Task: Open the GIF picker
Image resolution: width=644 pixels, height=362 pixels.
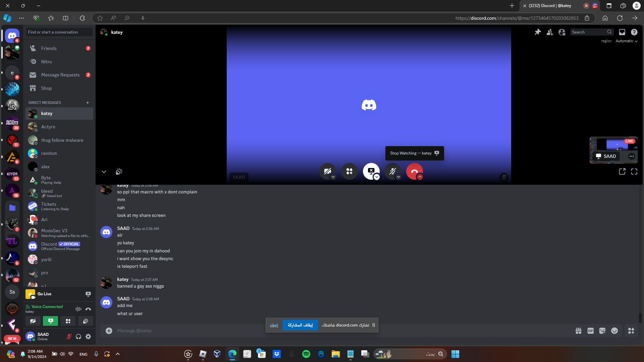Action: [591, 331]
